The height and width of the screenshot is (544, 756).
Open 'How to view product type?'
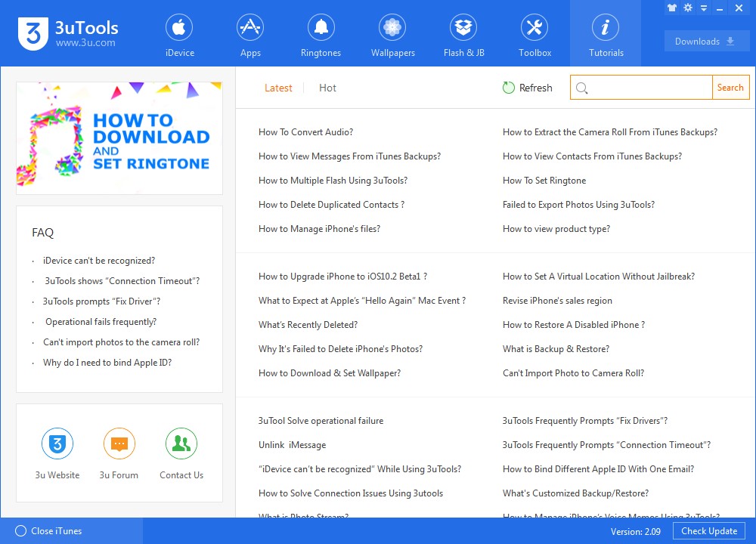tap(556, 229)
